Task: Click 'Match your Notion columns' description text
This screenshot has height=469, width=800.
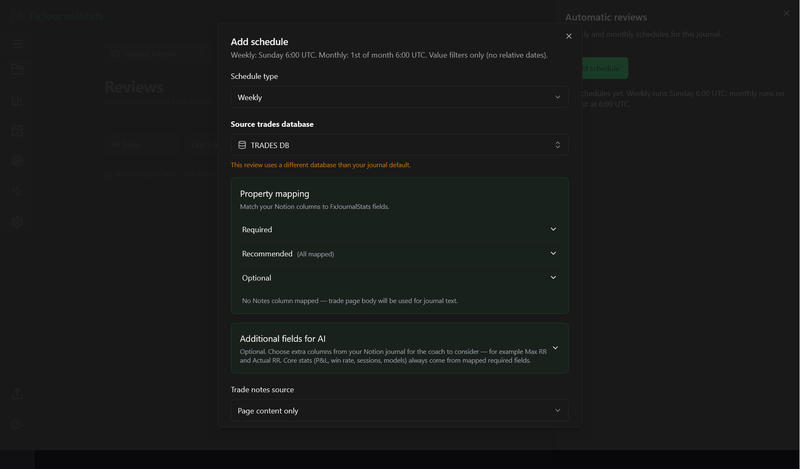Action: click(x=314, y=207)
